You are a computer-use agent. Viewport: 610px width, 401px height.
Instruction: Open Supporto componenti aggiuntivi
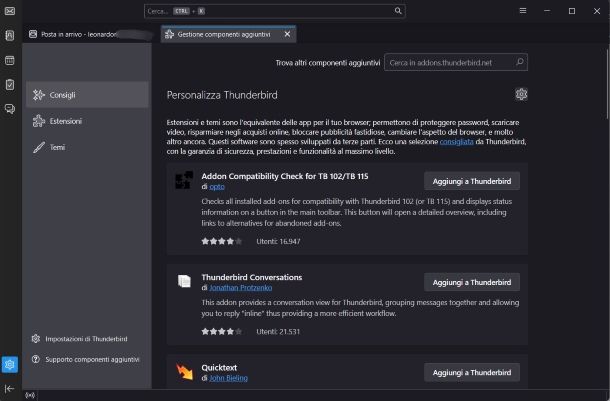click(x=85, y=359)
